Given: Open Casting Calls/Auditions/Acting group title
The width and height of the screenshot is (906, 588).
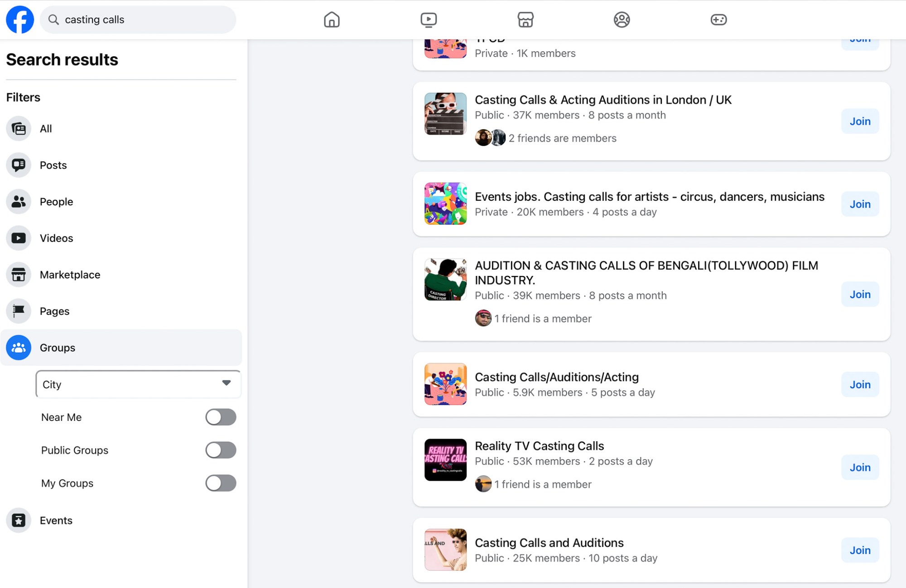Looking at the screenshot, I should (x=556, y=377).
